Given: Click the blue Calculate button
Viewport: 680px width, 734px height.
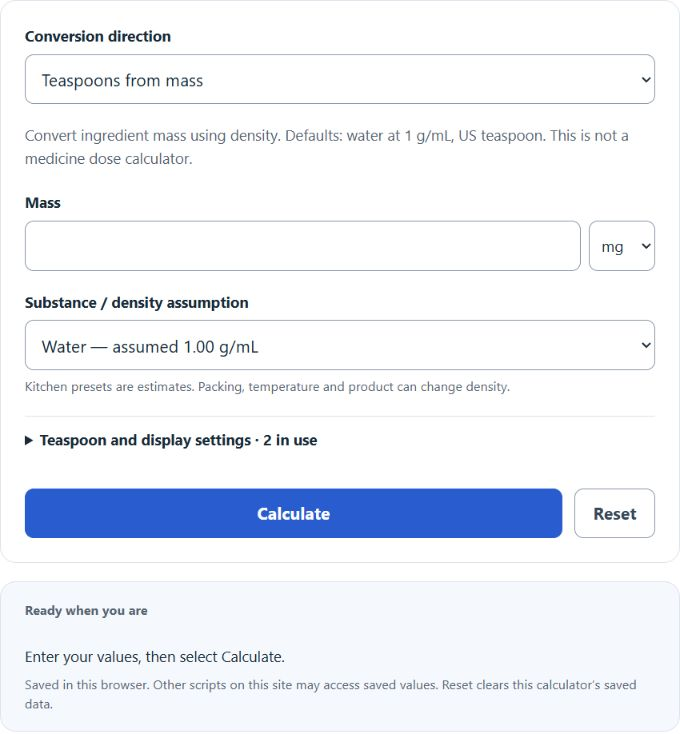Looking at the screenshot, I should click(293, 514).
